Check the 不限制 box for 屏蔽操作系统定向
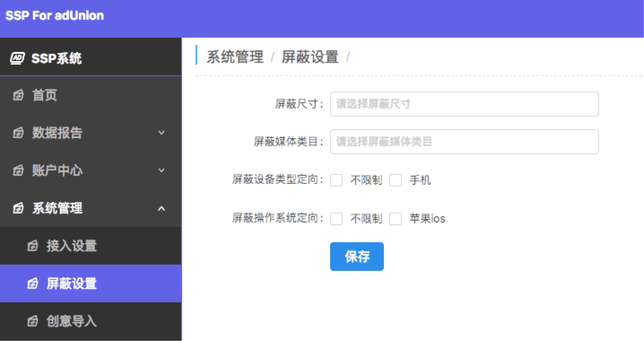 pyautogui.click(x=336, y=219)
